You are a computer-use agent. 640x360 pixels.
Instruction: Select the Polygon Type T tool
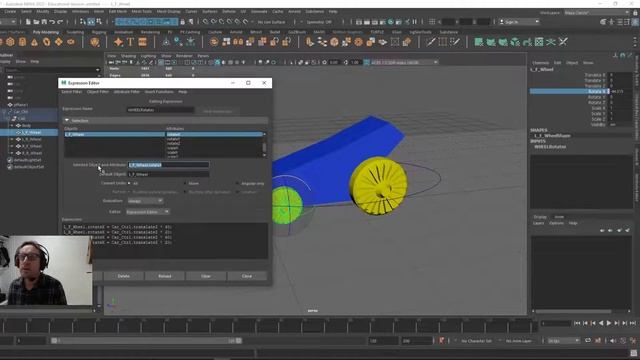click(x=130, y=42)
